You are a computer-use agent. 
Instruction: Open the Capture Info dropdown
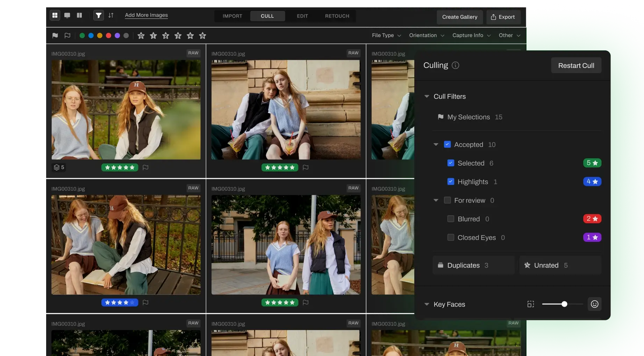coord(471,35)
